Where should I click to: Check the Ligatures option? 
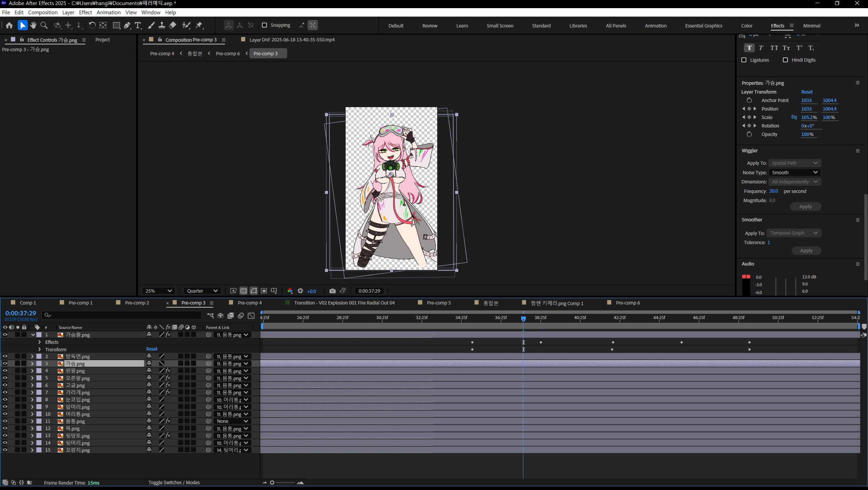pyautogui.click(x=744, y=60)
